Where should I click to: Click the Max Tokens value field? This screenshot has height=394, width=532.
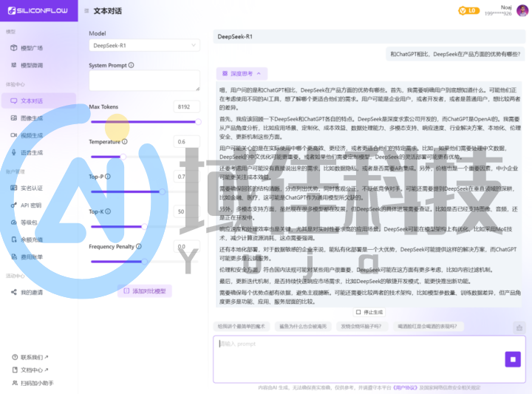click(x=186, y=106)
